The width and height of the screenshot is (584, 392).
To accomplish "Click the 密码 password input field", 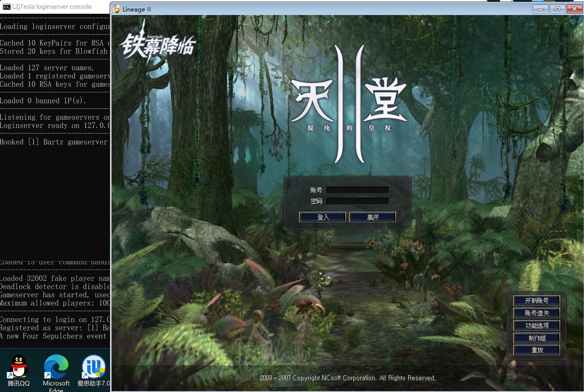I will (x=357, y=201).
